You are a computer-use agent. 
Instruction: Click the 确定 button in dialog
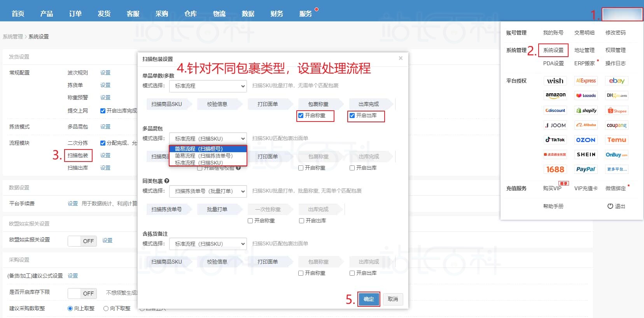(369, 299)
